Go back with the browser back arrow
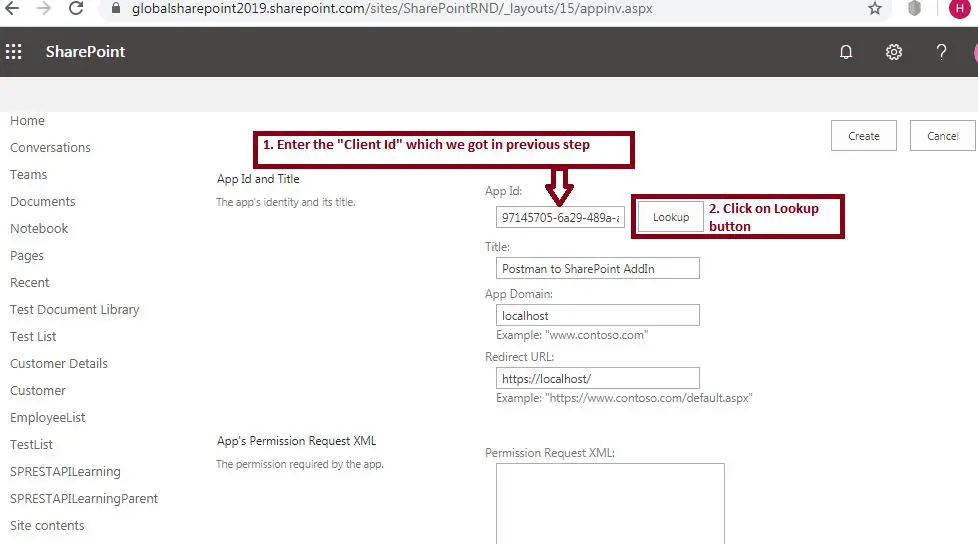Image resolution: width=978 pixels, height=544 pixels. [12, 9]
